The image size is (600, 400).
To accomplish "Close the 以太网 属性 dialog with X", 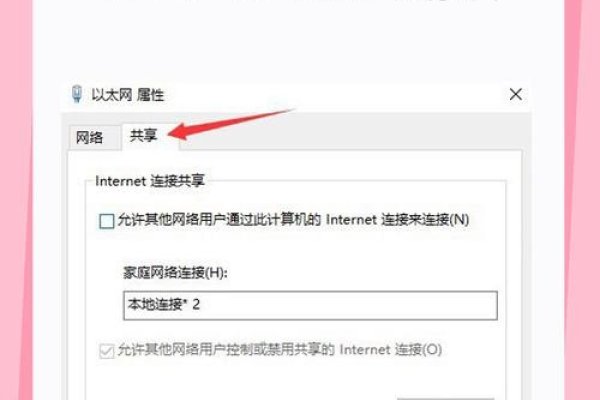I will point(516,94).
